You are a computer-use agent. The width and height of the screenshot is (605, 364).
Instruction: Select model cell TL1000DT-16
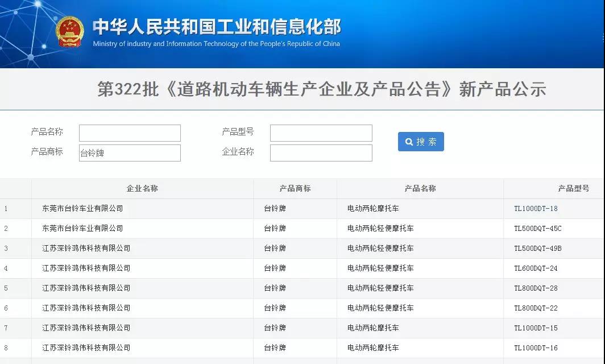click(x=536, y=348)
